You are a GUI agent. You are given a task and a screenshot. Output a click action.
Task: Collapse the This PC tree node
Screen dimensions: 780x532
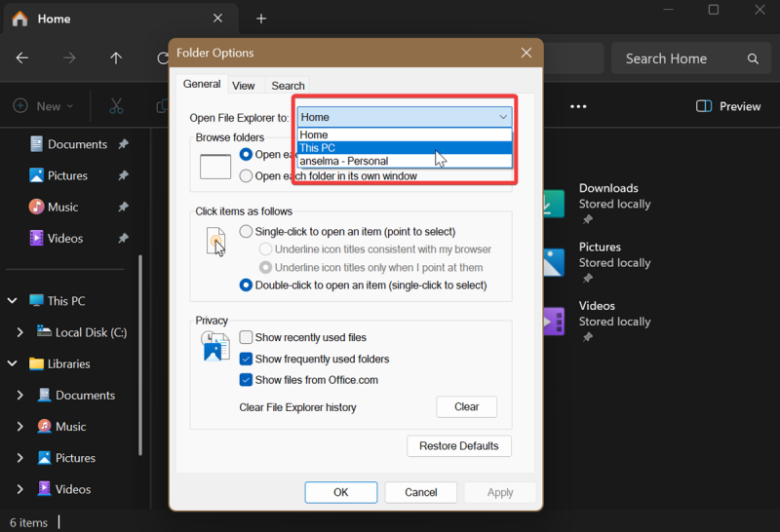pos(13,301)
